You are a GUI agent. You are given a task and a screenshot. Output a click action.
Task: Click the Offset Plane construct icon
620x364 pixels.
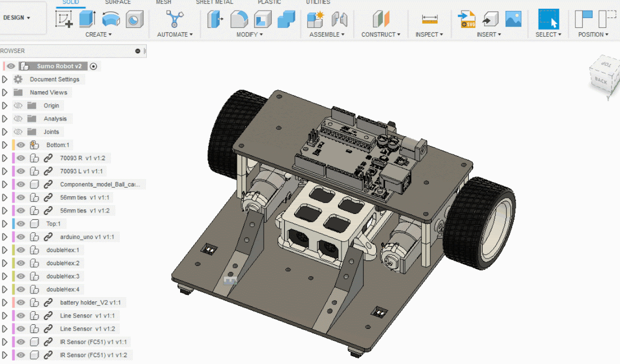tap(381, 19)
